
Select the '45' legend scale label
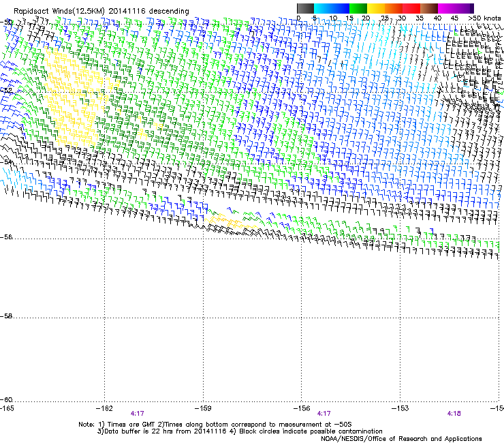tap(454, 18)
